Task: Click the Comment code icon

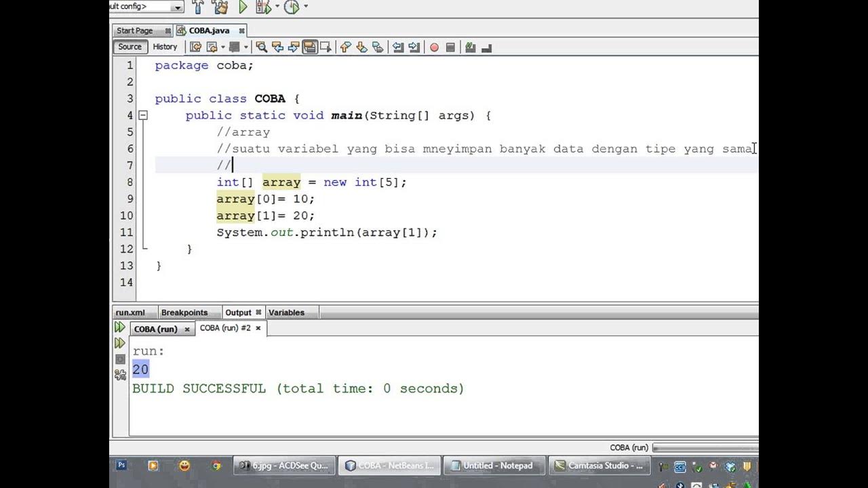Action: coord(470,47)
